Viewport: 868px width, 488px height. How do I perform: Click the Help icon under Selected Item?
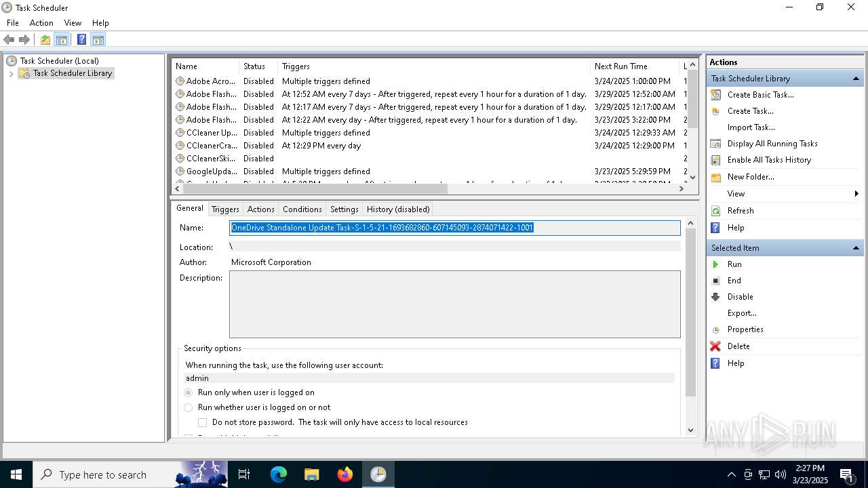[x=715, y=363]
